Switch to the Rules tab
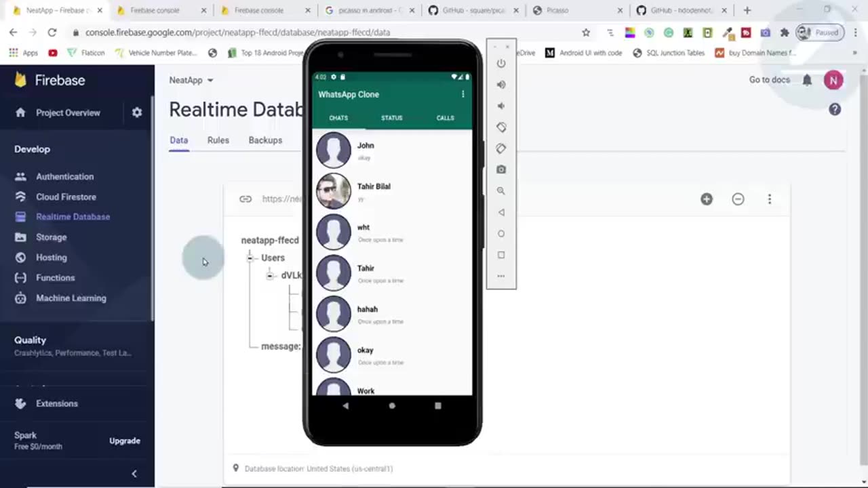This screenshot has width=868, height=488. tap(218, 140)
